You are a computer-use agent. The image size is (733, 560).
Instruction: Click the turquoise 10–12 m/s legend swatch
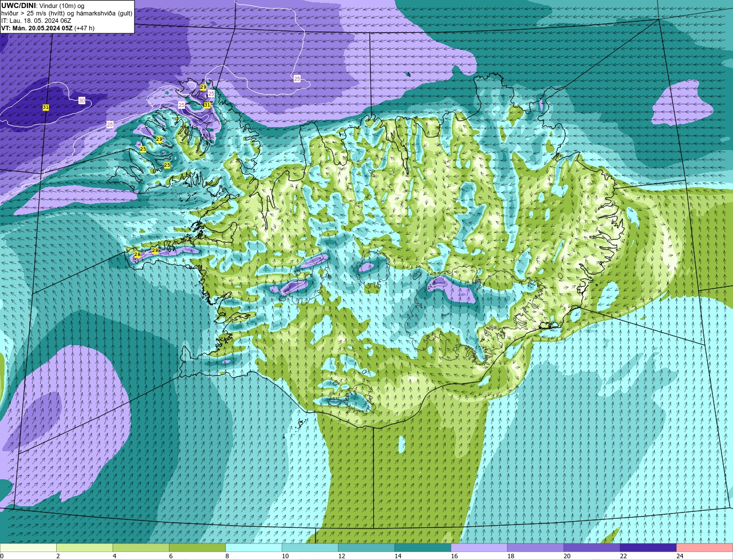pyautogui.click(x=310, y=548)
